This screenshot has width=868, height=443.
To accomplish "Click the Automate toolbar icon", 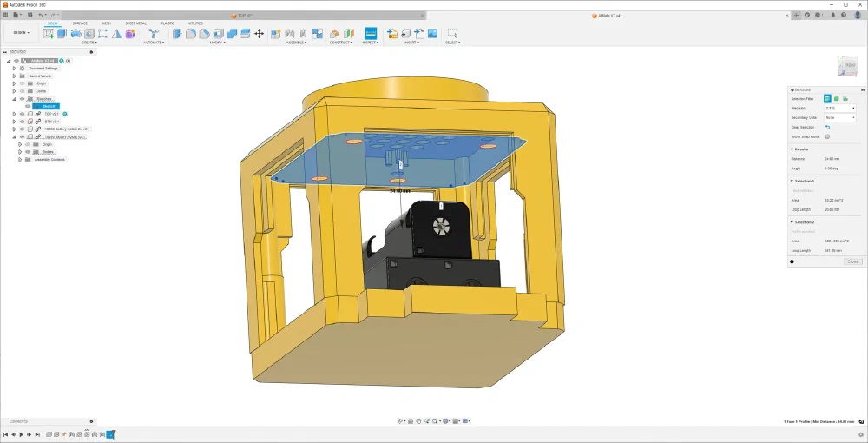I will 154,33.
